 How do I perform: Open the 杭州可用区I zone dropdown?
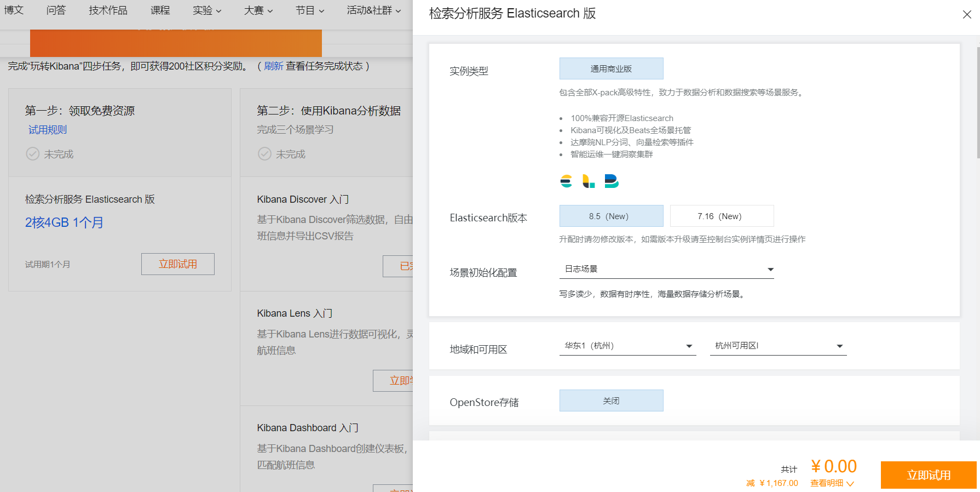click(778, 346)
